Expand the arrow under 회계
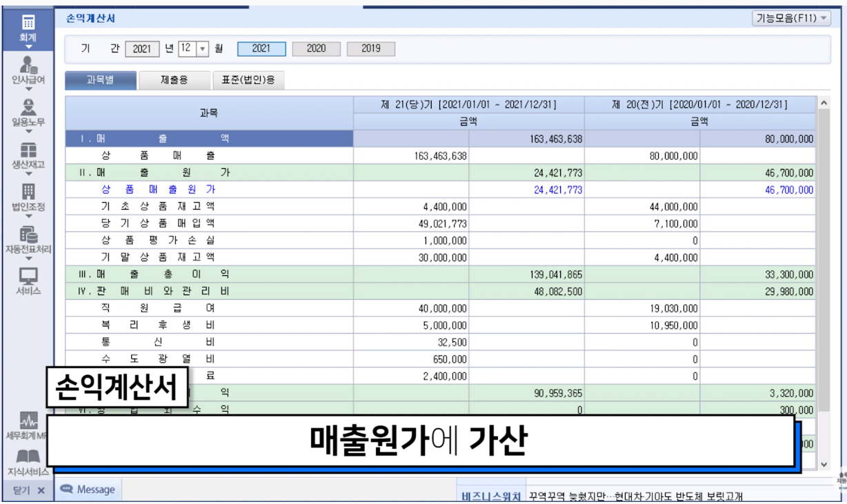 pos(28,47)
